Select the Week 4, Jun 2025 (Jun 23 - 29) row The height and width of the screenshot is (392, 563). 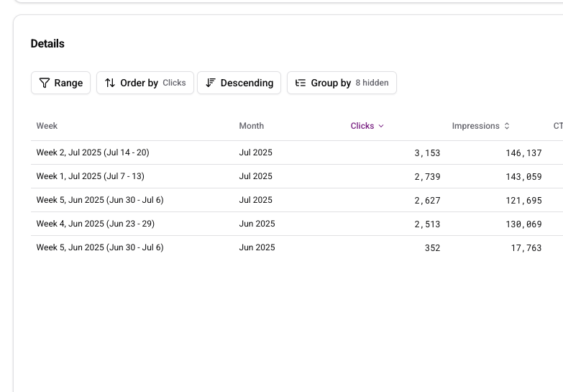(x=297, y=224)
